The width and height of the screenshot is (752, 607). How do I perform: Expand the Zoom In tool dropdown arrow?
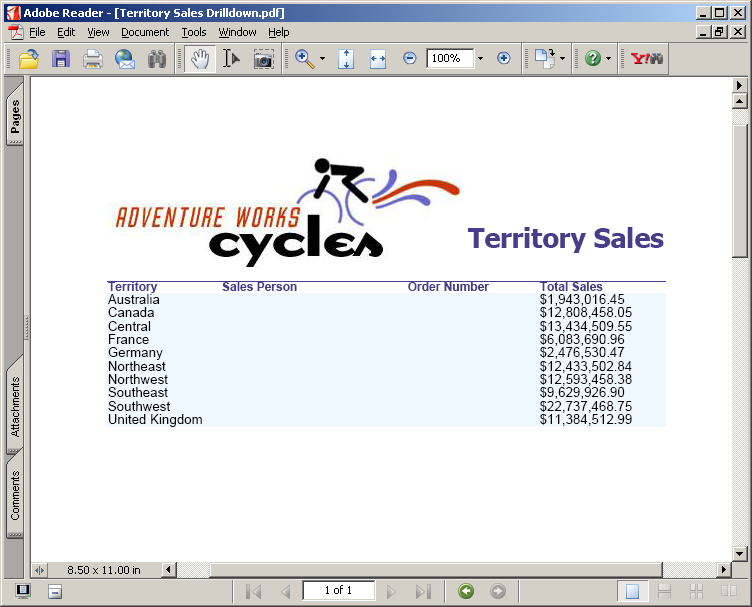point(322,59)
